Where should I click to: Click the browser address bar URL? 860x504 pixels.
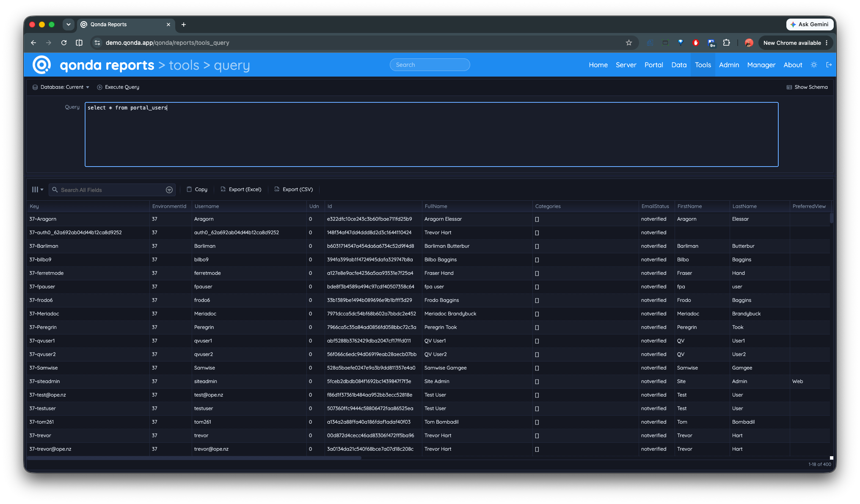pyautogui.click(x=167, y=43)
